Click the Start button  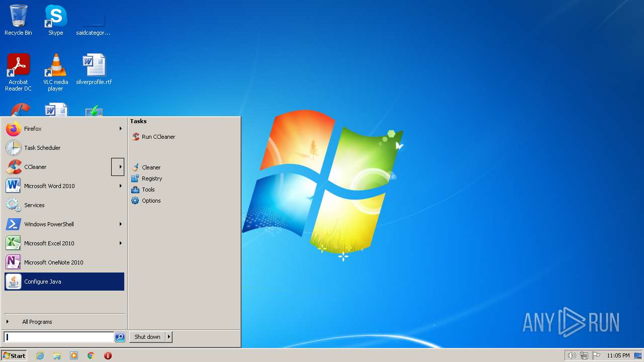14,355
